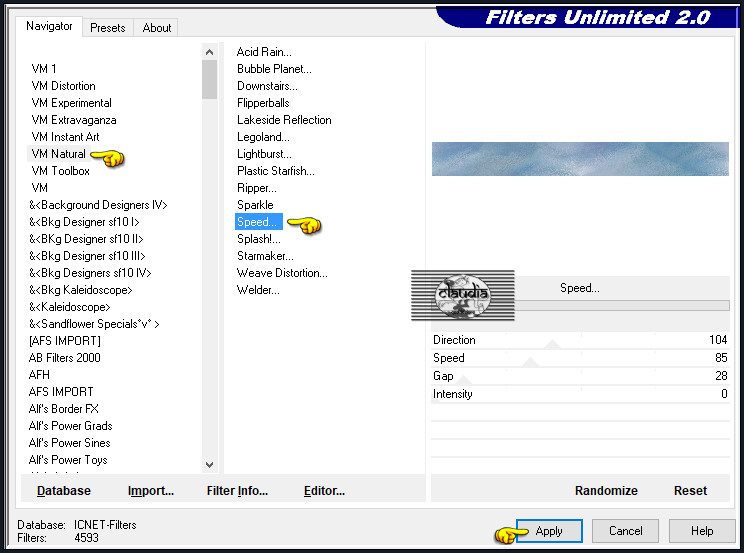Select VM Natural category
The height and width of the screenshot is (553, 744).
pos(58,154)
